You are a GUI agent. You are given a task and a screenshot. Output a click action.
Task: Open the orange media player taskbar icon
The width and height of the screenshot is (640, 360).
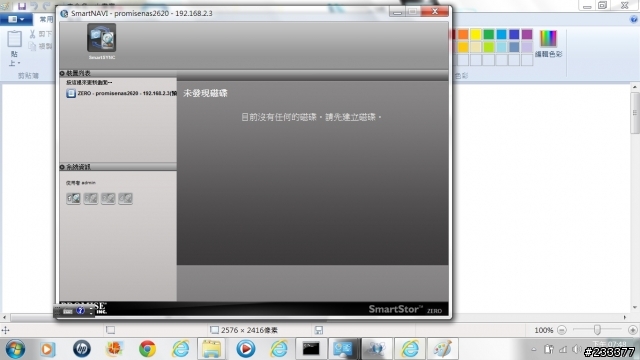(x=47, y=349)
